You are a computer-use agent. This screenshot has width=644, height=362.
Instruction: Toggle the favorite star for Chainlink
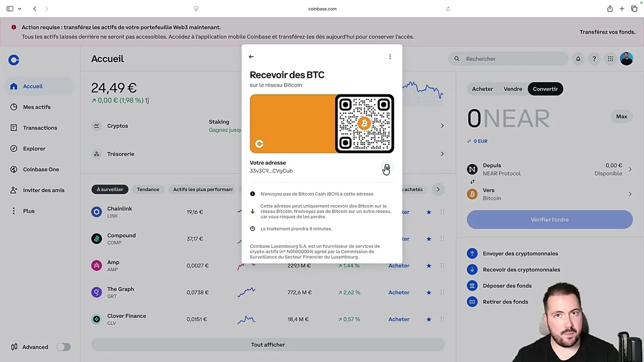(x=428, y=212)
